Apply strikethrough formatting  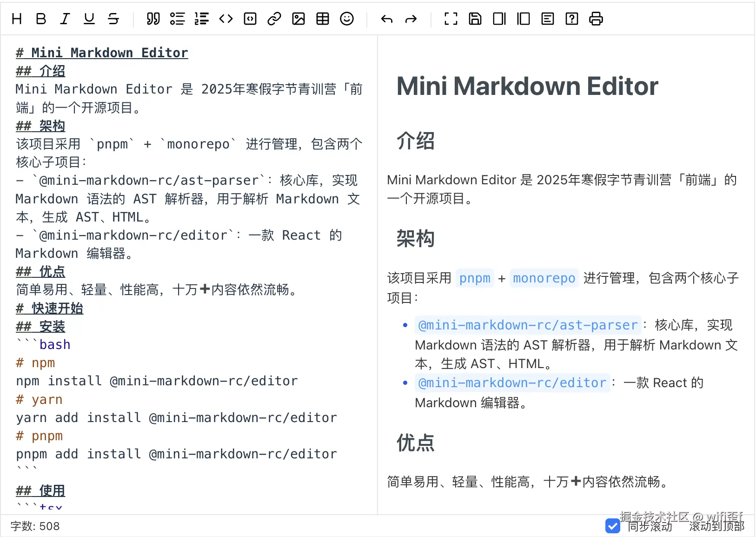tap(113, 19)
